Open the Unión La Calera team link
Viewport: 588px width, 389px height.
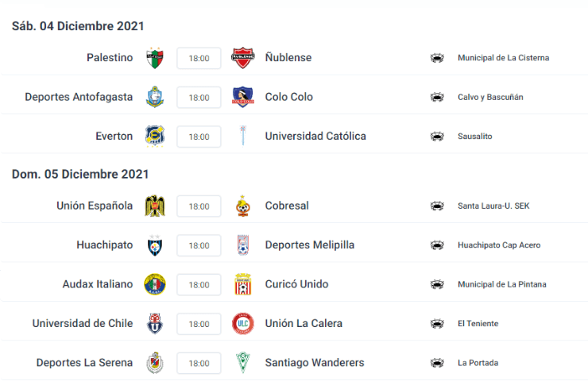(304, 323)
